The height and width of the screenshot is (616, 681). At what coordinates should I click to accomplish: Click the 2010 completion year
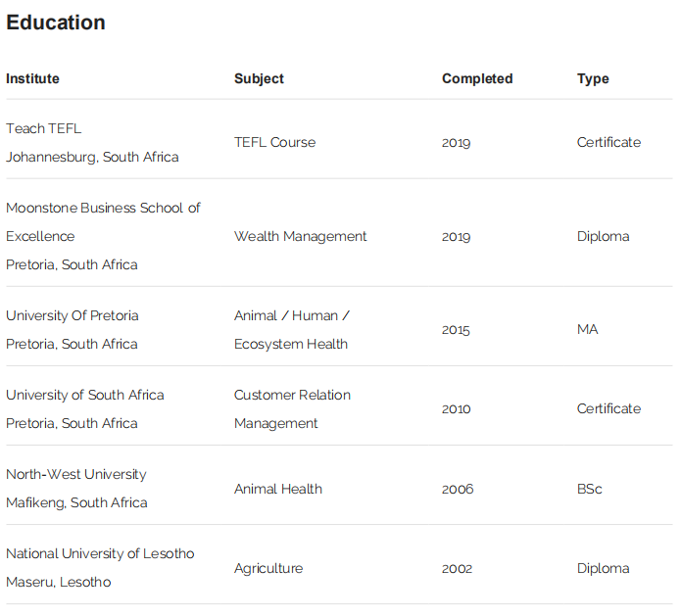pos(456,409)
